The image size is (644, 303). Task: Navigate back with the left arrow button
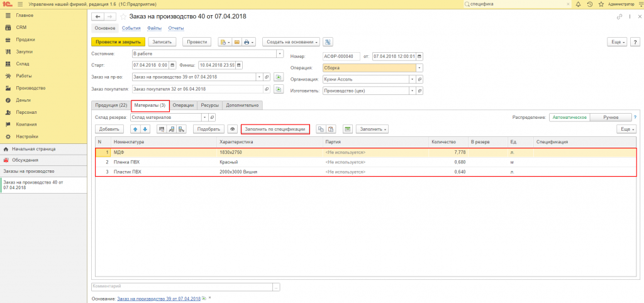[97, 17]
